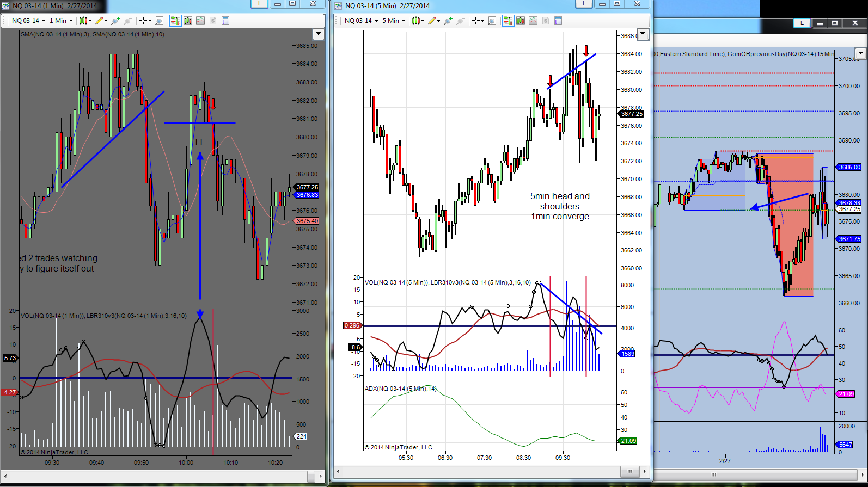868x487 pixels.
Task: Click SMA indicator label in 1 Min chart
Action: (93, 34)
